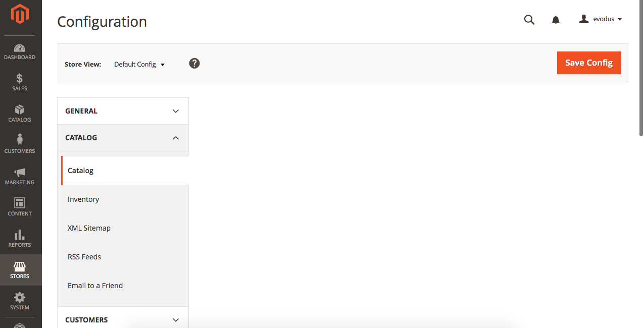Screen dimensions: 644x328
Task: Open the admin search
Action: click(529, 19)
